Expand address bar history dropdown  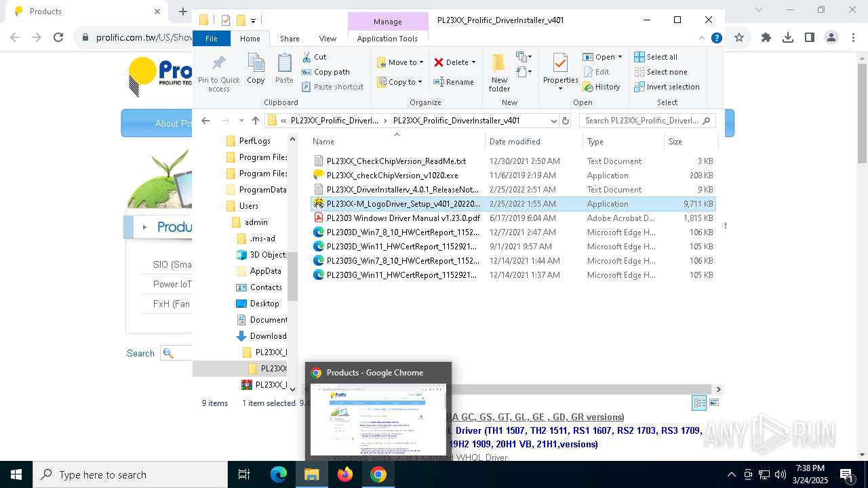[553, 121]
